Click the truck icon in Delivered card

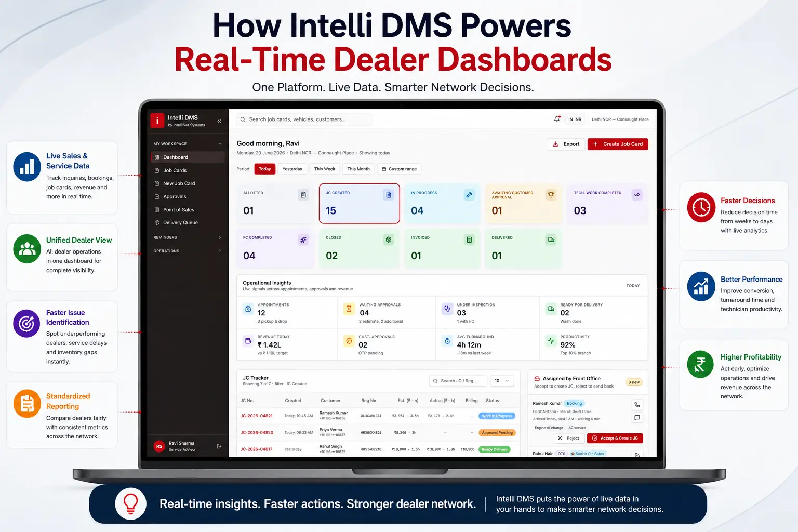(551, 240)
